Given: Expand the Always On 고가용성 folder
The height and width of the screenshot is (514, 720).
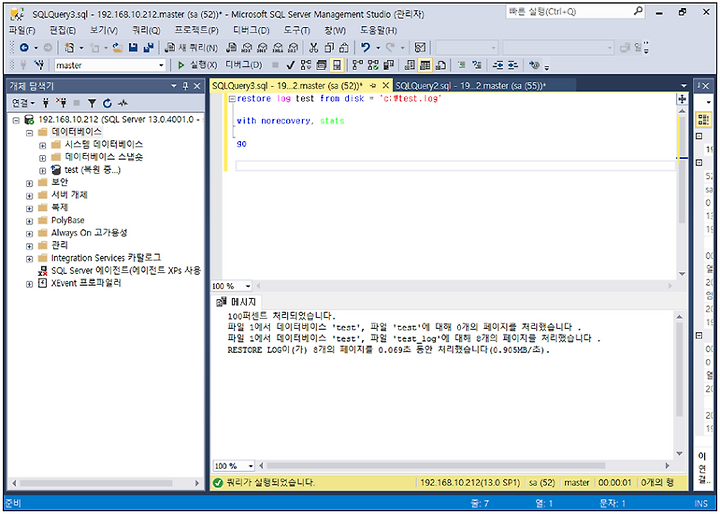Looking at the screenshot, I should coord(29,233).
